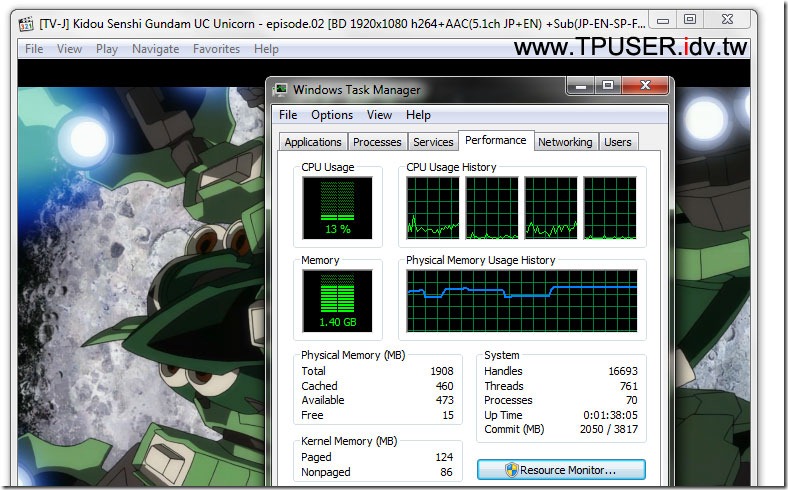This screenshot has width=788, height=490.
Task: Switch to Networking tab
Action: [565, 142]
